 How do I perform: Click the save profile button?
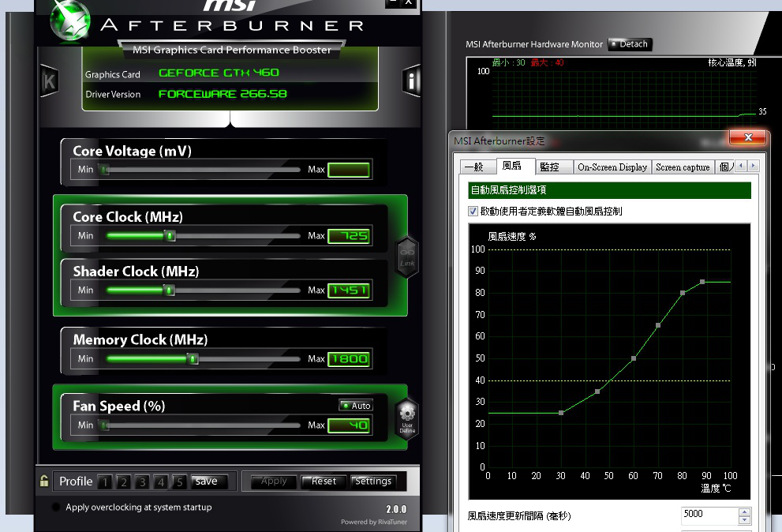(209, 481)
